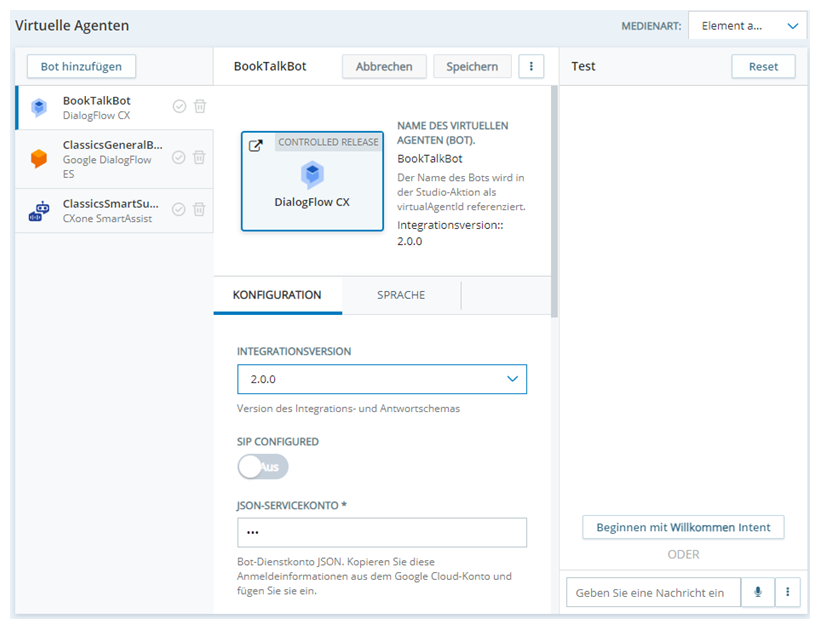The width and height of the screenshot is (817, 631).
Task: Delete ClassicsGeneralB... with trash icon
Action: 199,157
